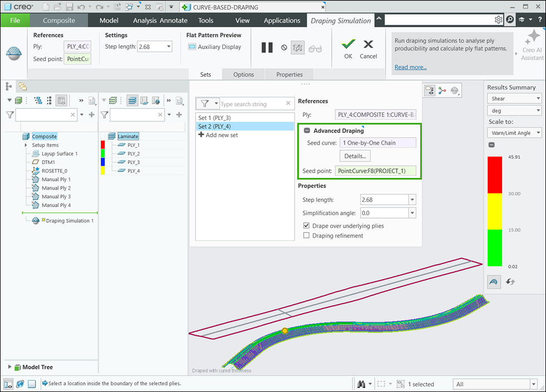Expand the Setup Items tree node
The width and height of the screenshot is (546, 392).
(x=26, y=145)
